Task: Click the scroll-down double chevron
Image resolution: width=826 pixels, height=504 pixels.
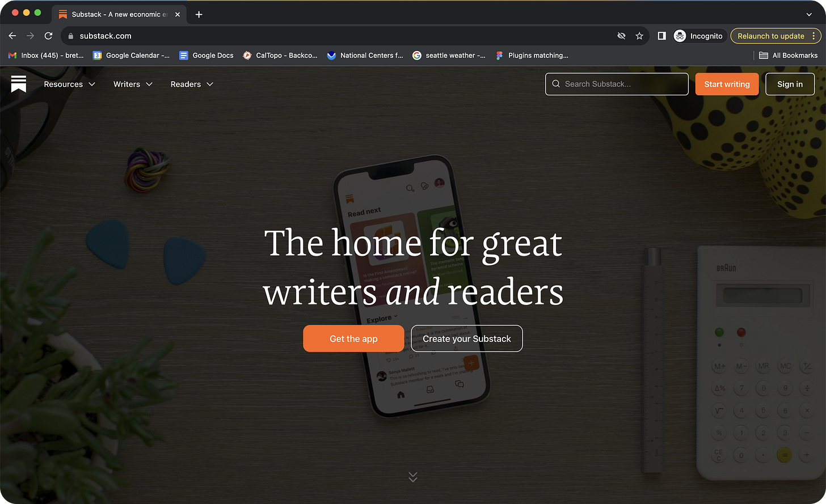Action: tap(413, 477)
